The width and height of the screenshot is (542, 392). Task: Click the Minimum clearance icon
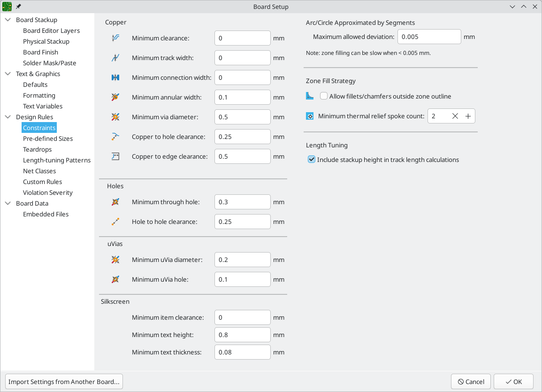[115, 38]
